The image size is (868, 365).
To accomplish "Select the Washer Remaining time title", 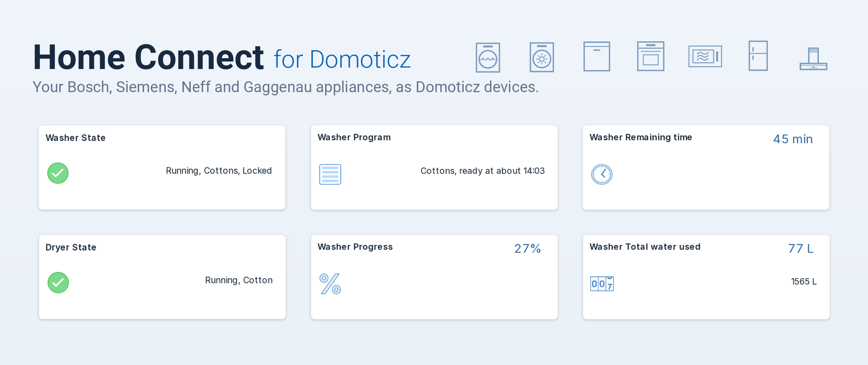I will point(641,138).
